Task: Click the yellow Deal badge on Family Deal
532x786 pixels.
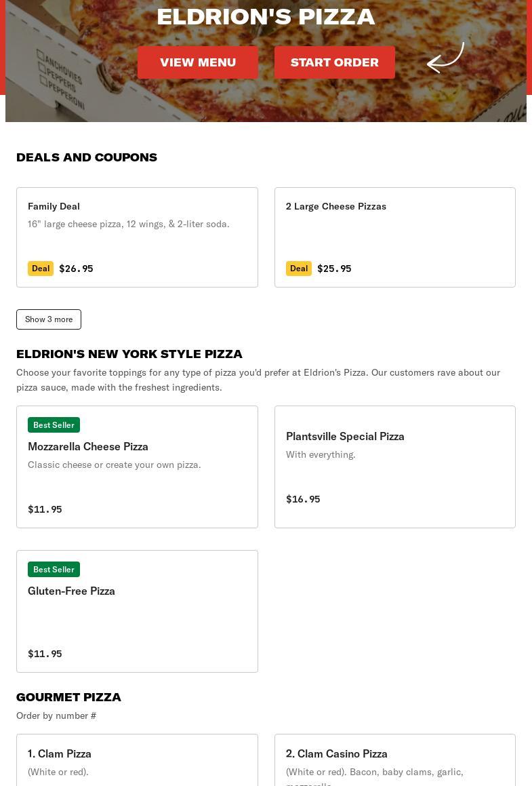Action: [41, 269]
